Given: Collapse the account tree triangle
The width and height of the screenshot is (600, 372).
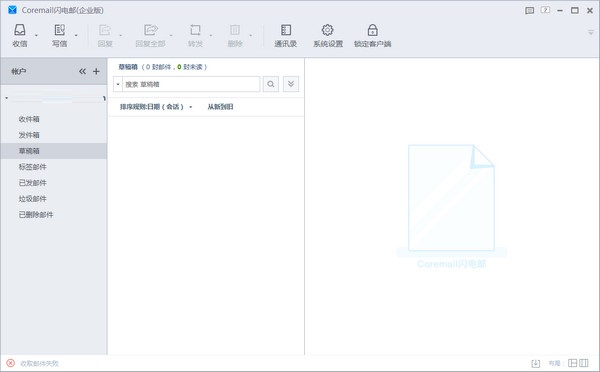Looking at the screenshot, I should [x=7, y=98].
